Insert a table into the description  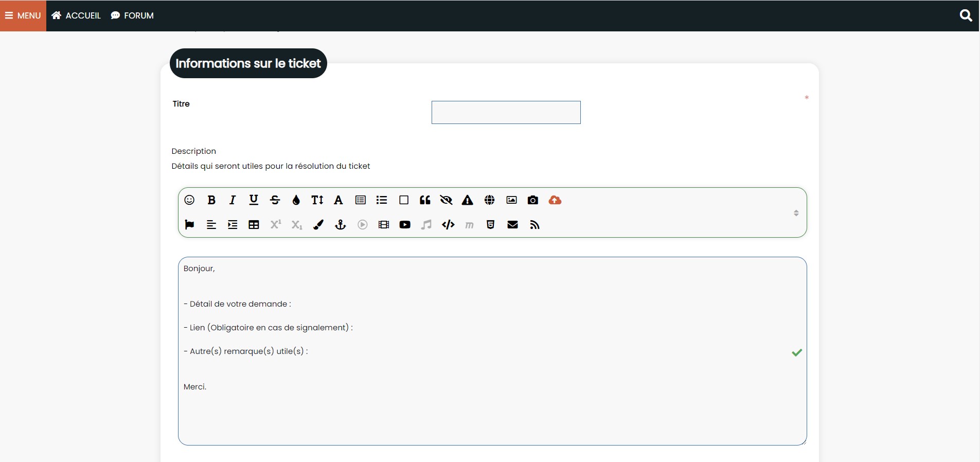[254, 225]
